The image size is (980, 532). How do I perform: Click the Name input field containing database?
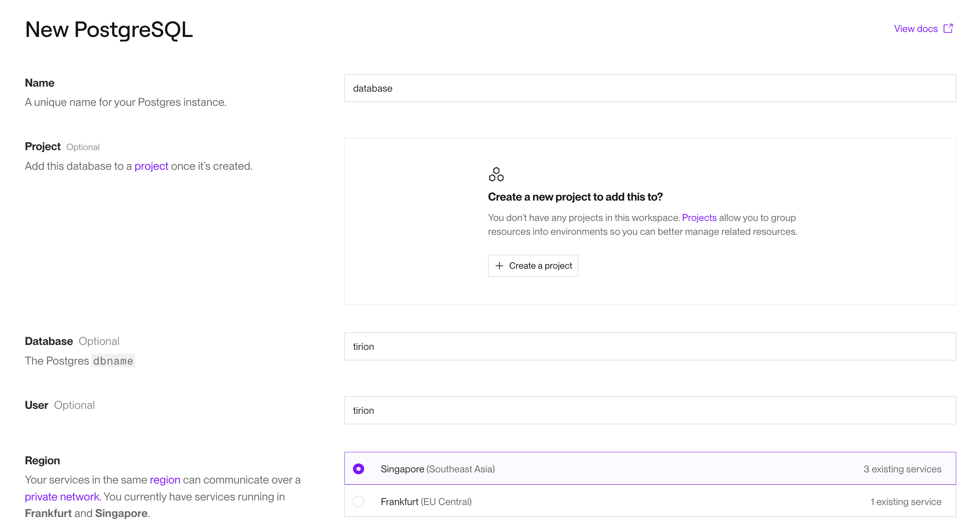coord(650,88)
